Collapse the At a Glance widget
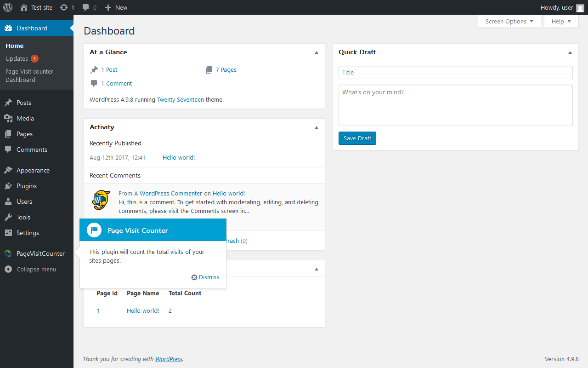 317,52
